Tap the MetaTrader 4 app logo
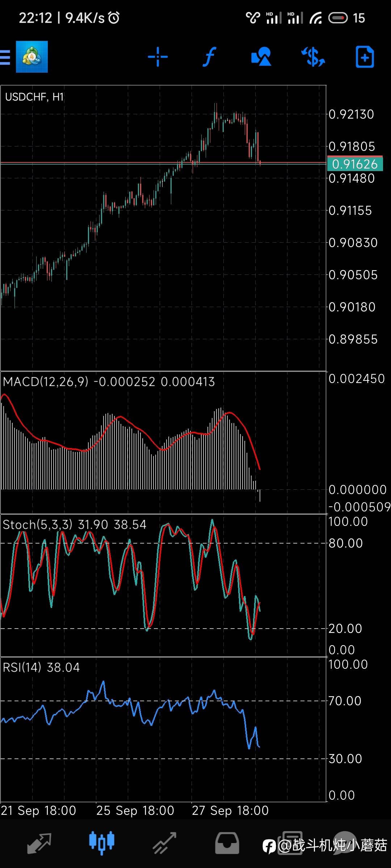Viewport: 391px width, 868px height. coord(32,57)
